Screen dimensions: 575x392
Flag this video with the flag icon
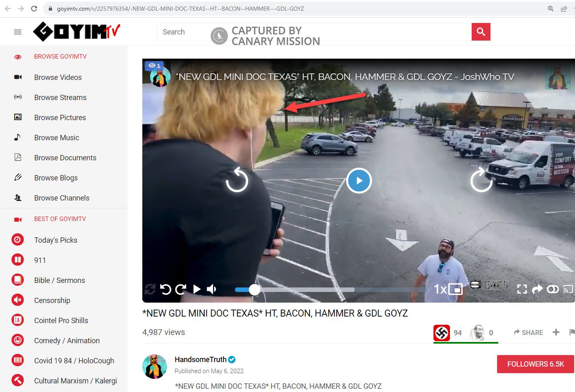tap(572, 332)
